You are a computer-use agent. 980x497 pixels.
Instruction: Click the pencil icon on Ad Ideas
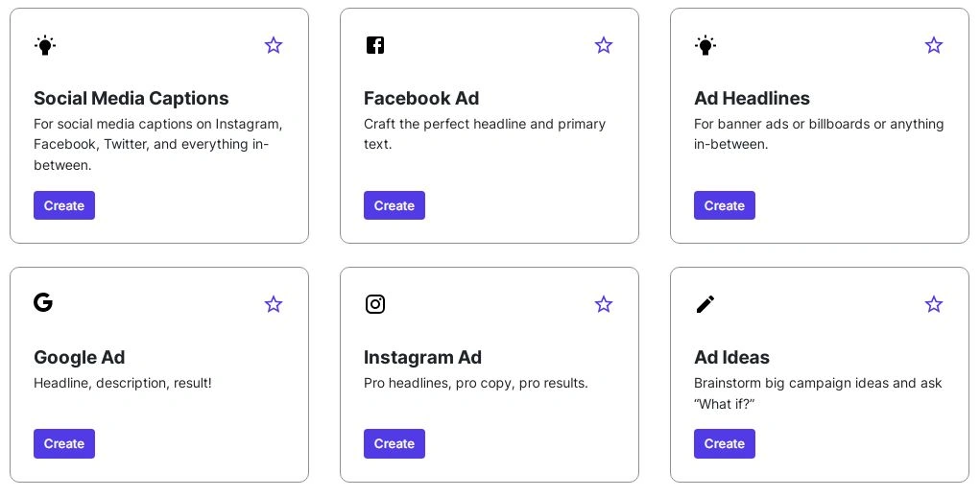tap(705, 304)
